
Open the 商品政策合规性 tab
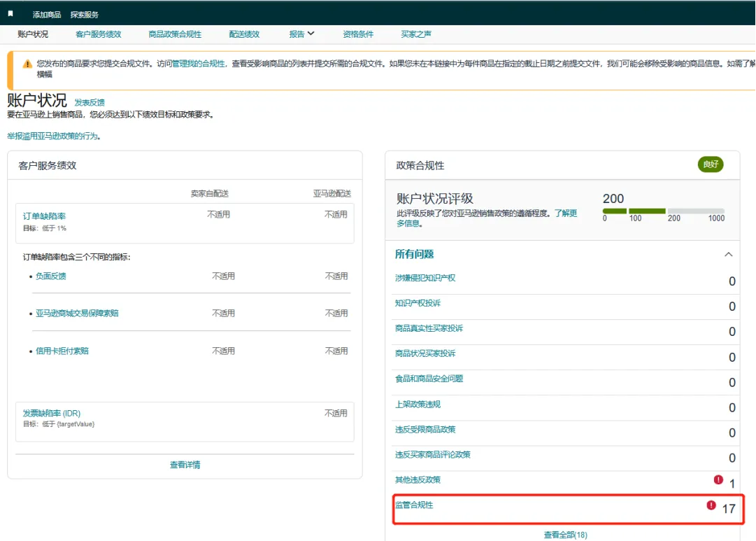[175, 34]
